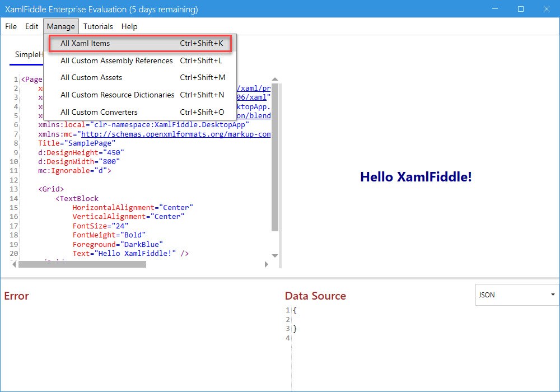Click the d:DesignWidth="800" line
Image resolution: width=560 pixels, height=392 pixels.
tap(79, 162)
